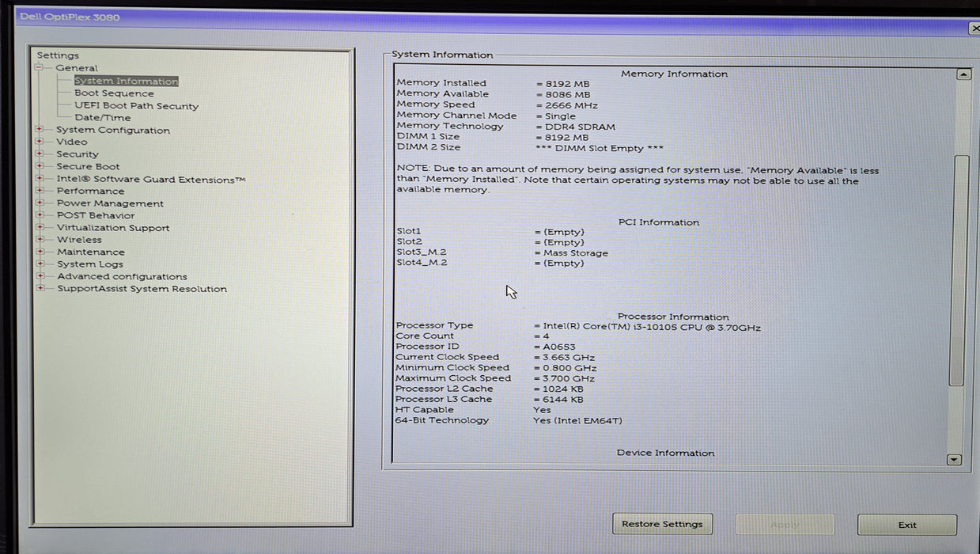
Task: Expand the Wireless node
Action: click(40, 240)
